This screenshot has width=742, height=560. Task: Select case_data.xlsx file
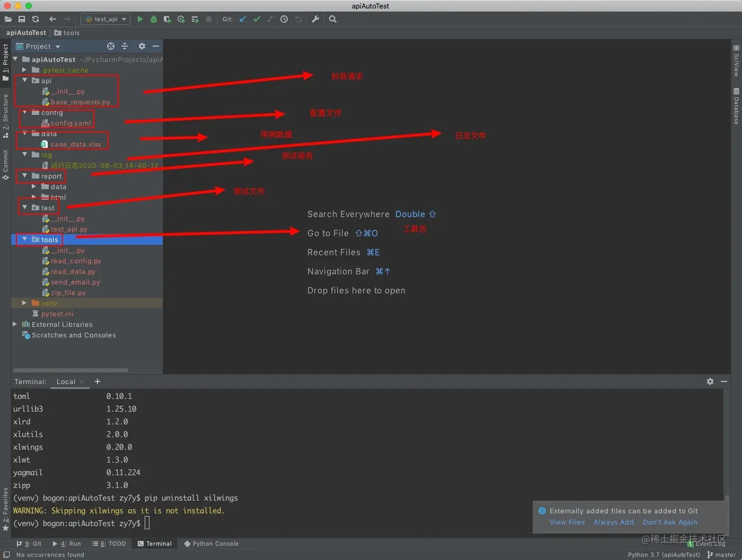pos(76,144)
